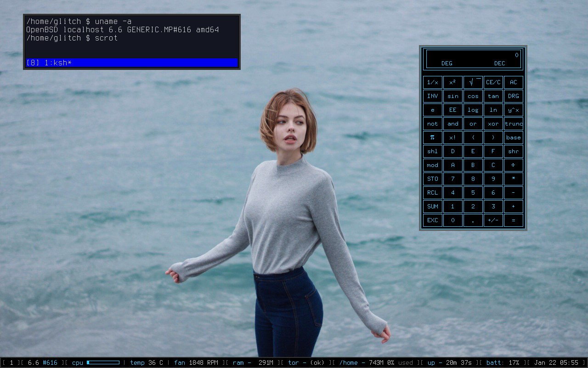This screenshot has height=368, width=588.
Task: Click the digit 4 button
Action: (x=453, y=193)
